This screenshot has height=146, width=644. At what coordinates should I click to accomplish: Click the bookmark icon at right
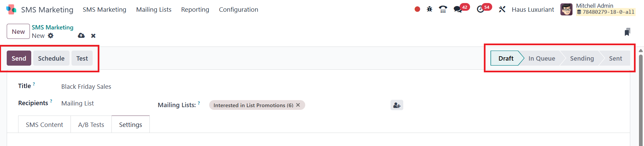click(627, 32)
